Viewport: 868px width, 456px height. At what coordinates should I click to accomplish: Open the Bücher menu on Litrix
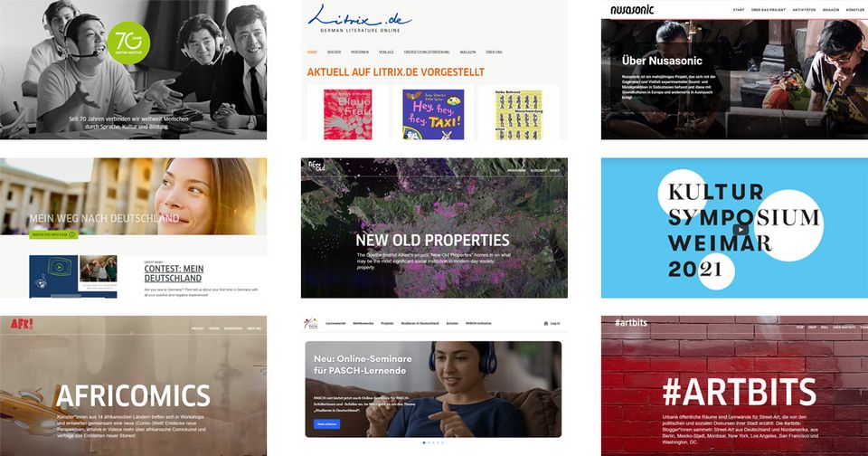[334, 52]
